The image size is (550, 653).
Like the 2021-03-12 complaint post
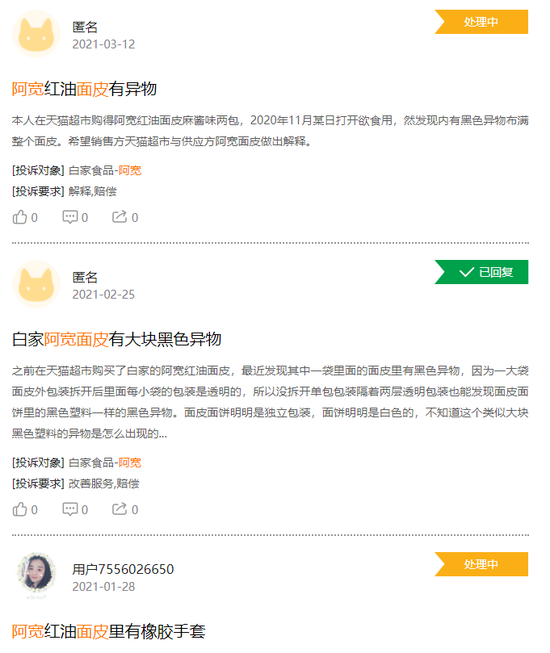(25, 217)
